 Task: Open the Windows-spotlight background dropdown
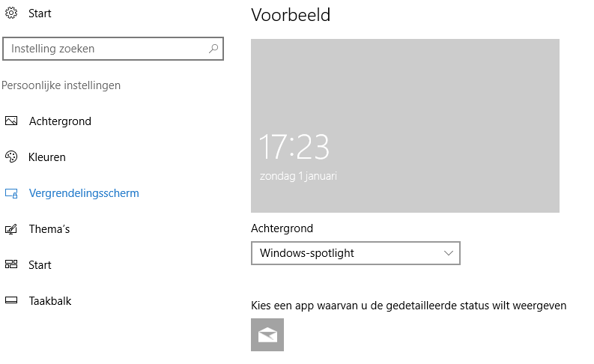[355, 253]
